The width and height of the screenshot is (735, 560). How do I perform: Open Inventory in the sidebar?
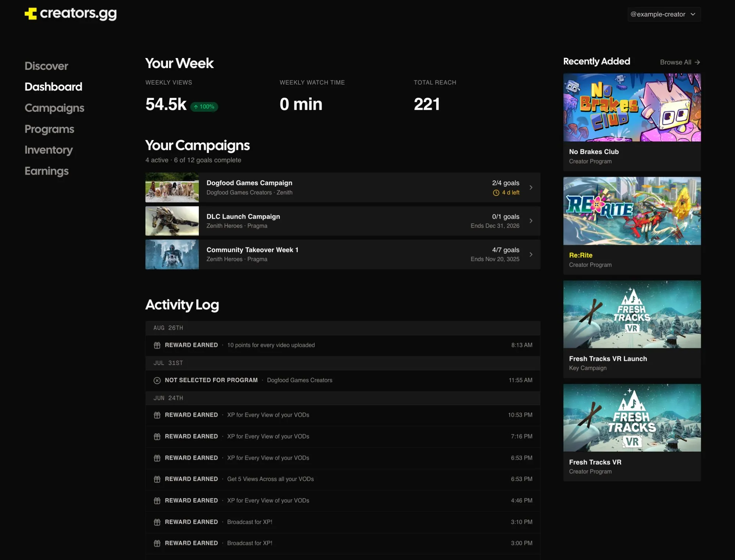49,150
